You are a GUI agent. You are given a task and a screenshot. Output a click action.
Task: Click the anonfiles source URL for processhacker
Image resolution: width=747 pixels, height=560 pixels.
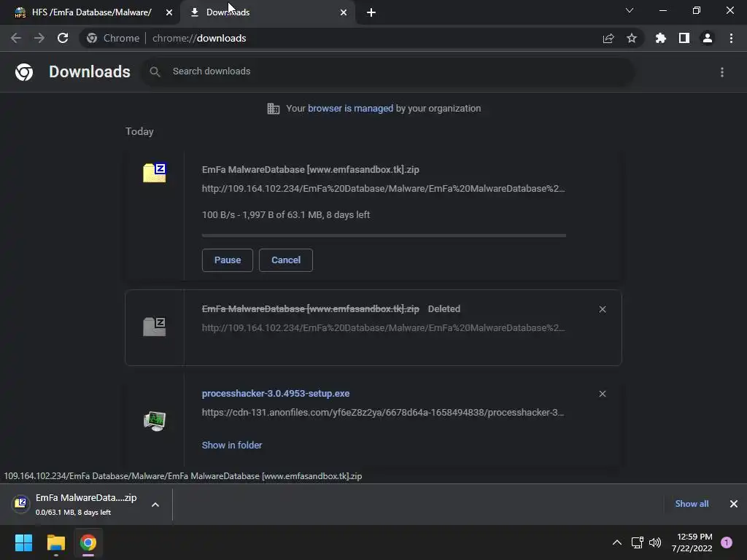(383, 413)
